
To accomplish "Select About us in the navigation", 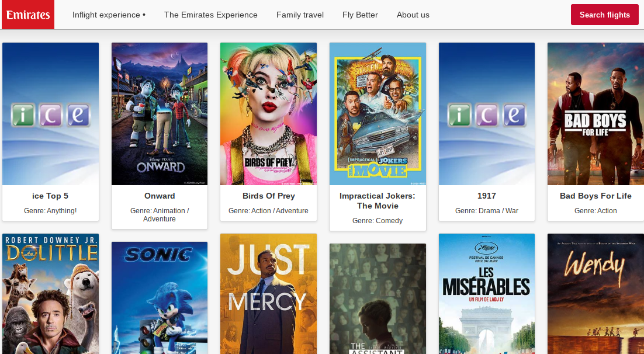I will tap(413, 15).
